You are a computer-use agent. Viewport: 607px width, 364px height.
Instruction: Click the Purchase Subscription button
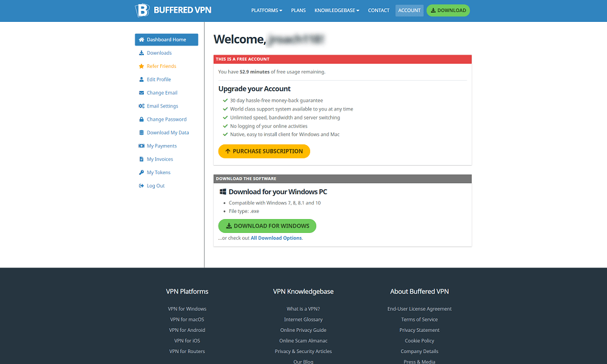[x=264, y=151]
